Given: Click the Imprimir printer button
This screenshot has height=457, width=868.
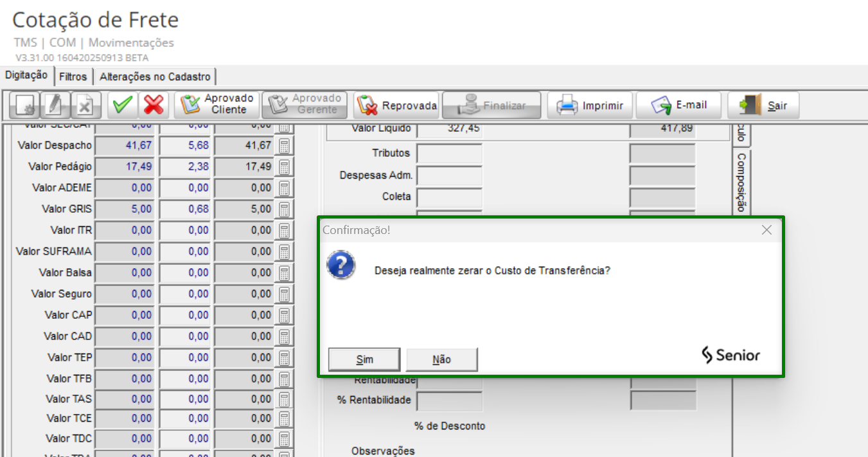Looking at the screenshot, I should click(590, 105).
